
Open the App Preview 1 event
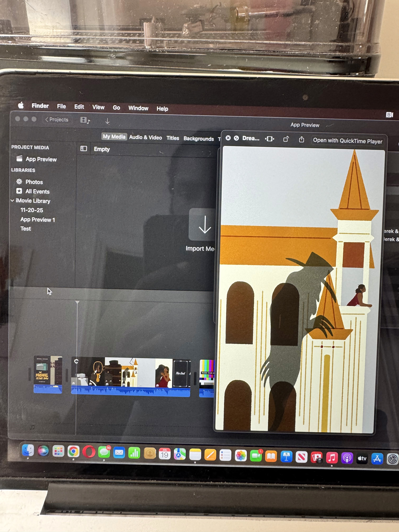coord(37,219)
